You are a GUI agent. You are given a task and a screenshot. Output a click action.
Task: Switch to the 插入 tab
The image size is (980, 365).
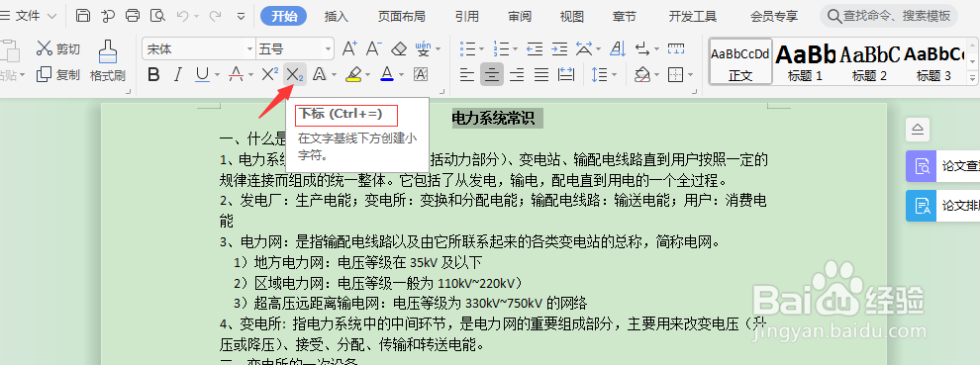pyautogui.click(x=337, y=16)
